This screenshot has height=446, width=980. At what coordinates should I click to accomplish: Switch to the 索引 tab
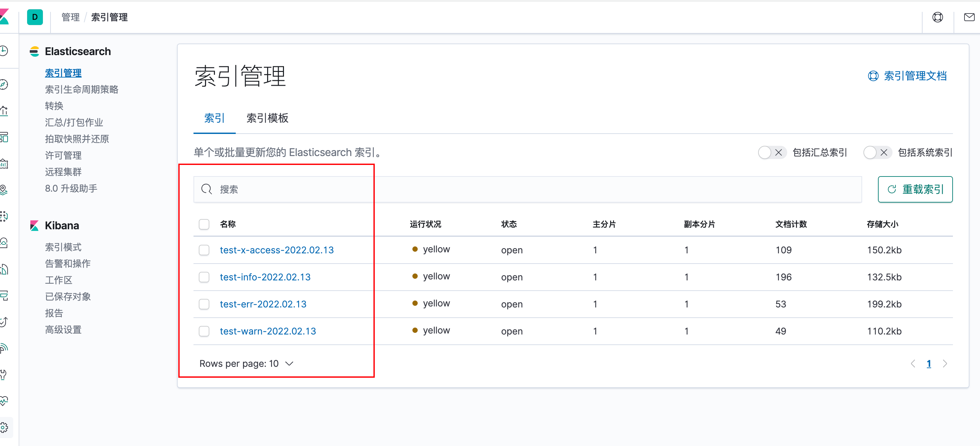click(214, 118)
